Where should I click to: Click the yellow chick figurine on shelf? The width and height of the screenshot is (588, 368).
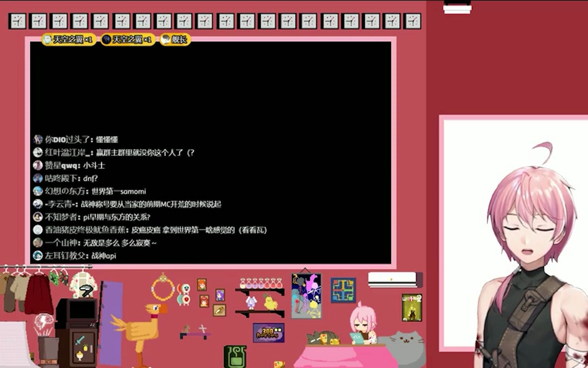pyautogui.click(x=271, y=302)
